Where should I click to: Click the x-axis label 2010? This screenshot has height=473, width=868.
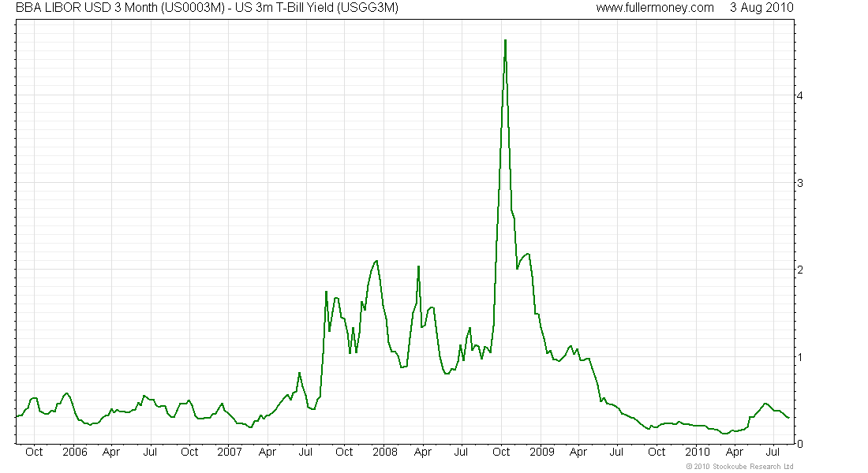697,452
